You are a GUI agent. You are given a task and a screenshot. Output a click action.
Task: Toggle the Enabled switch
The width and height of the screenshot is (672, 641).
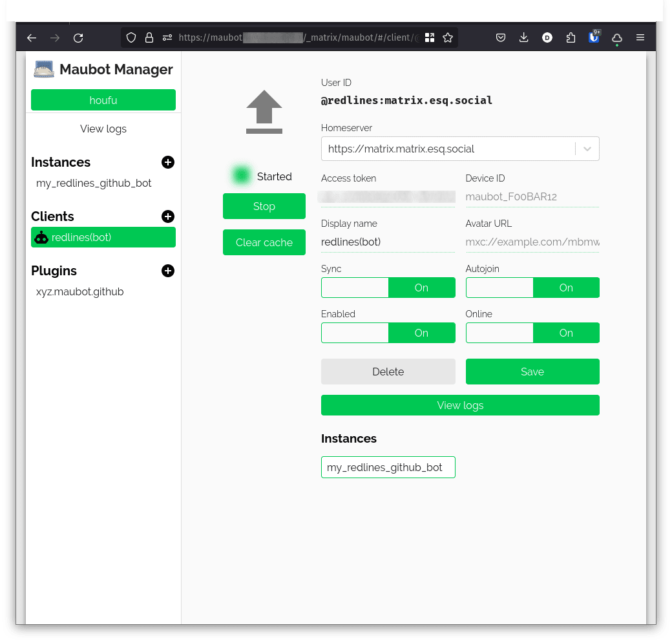click(388, 333)
